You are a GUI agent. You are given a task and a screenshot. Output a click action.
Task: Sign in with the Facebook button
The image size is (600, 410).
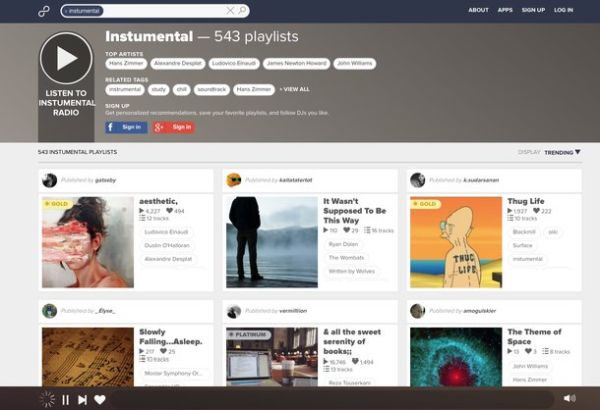click(126, 127)
